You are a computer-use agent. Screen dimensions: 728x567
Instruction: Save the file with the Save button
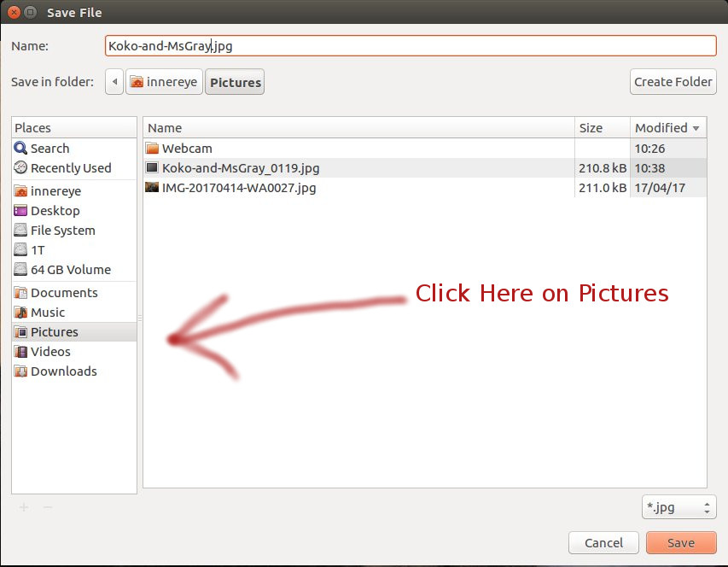coord(681,542)
